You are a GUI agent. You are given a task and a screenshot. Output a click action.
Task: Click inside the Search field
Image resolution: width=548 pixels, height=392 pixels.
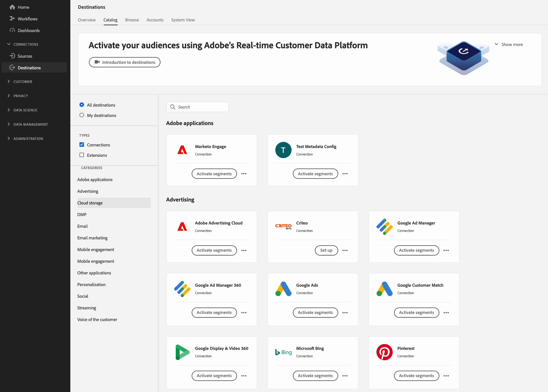click(197, 107)
